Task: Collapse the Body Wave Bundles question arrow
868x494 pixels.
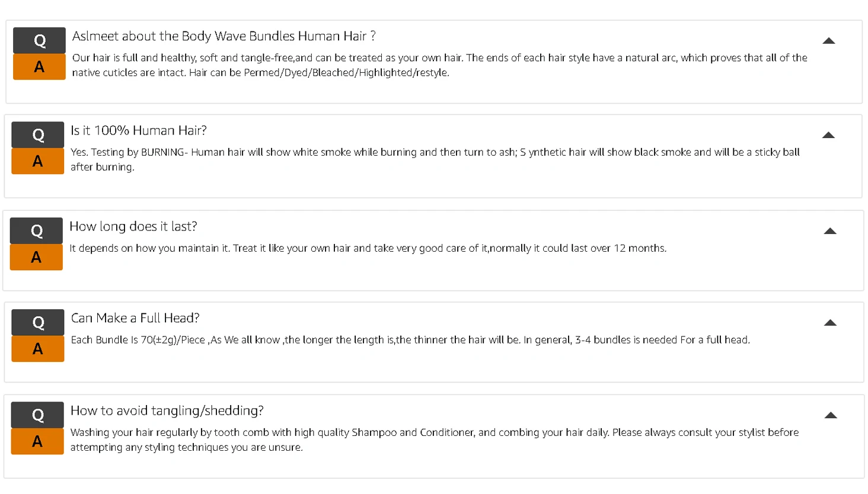Action: tap(829, 41)
